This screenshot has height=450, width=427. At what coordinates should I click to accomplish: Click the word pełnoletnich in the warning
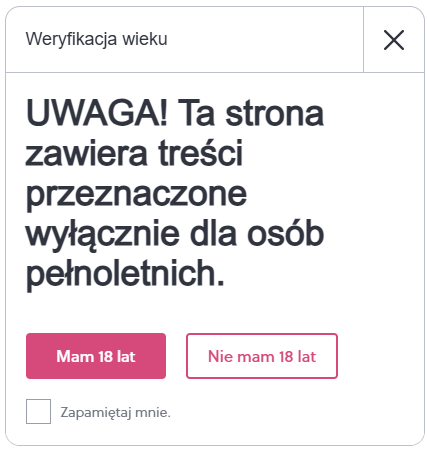pyautogui.click(x=125, y=274)
